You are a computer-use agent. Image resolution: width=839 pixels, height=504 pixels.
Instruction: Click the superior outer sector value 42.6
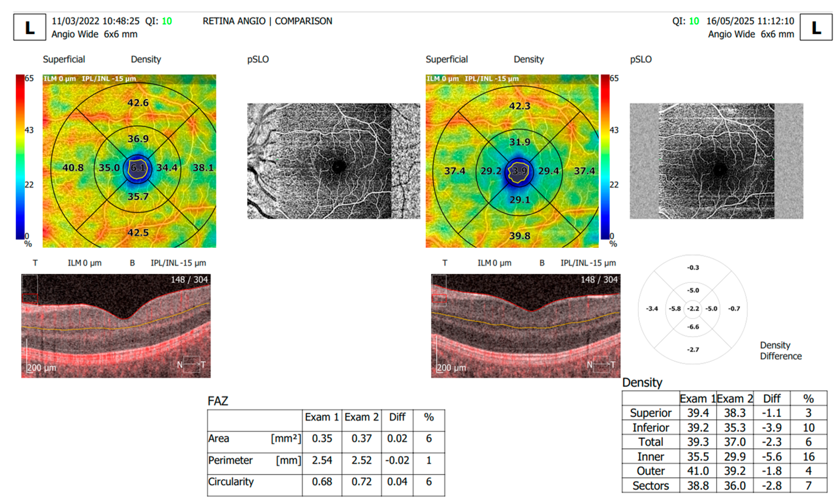coord(138,103)
